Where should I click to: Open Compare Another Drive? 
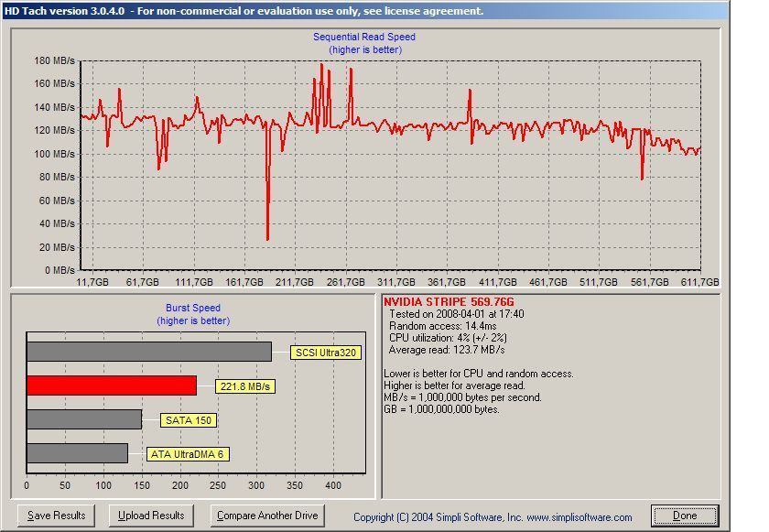267,516
